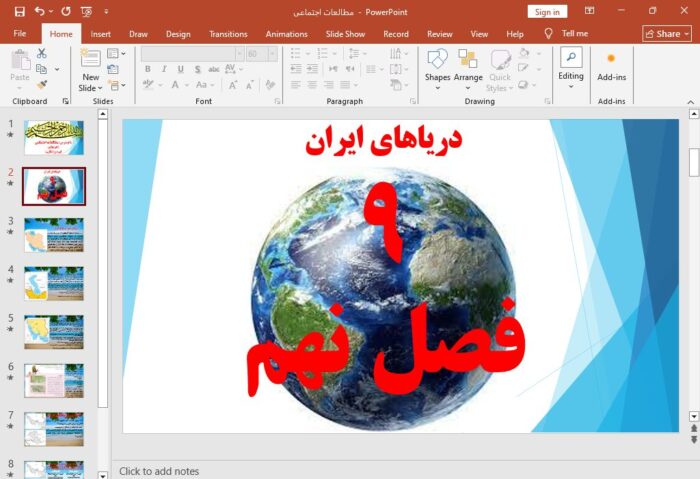Expand the Undo history arrow

[x=50, y=11]
